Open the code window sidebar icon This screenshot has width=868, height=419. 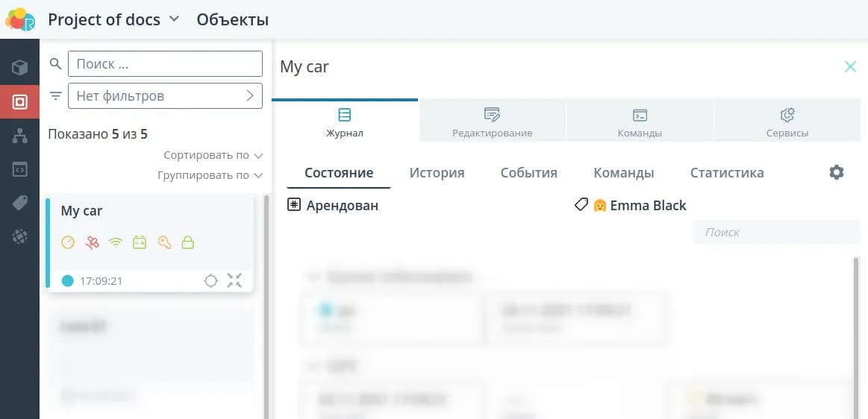[x=19, y=169]
